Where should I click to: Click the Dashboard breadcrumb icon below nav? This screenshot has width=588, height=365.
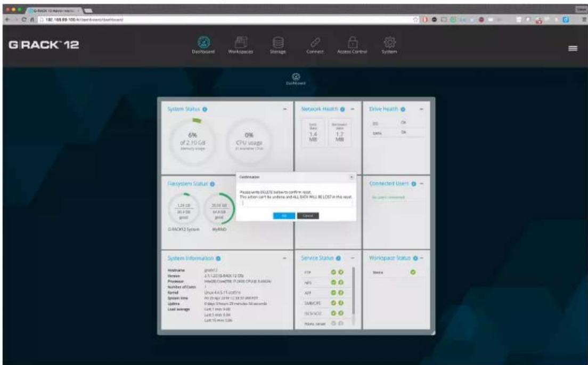pos(296,79)
